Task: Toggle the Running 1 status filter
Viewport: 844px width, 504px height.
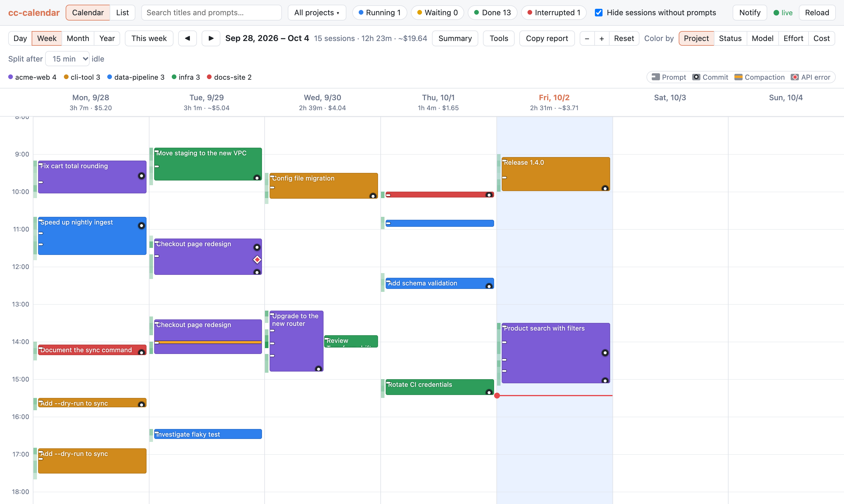Action: tap(380, 13)
